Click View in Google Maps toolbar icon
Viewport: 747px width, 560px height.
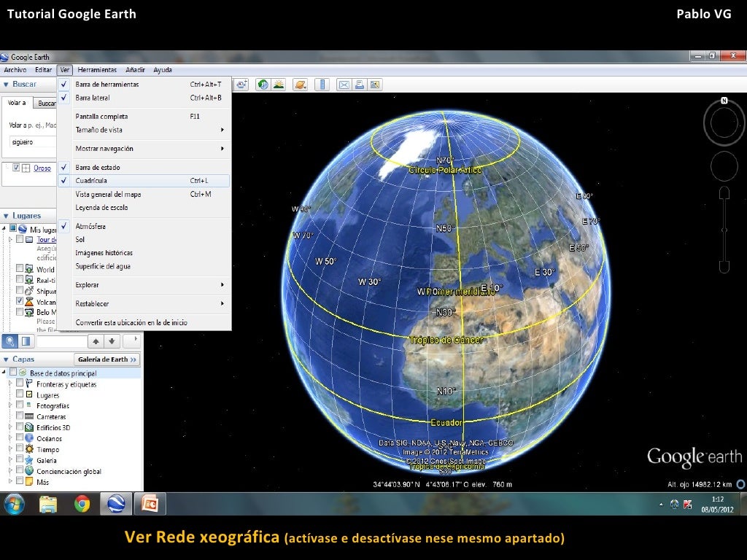(375, 85)
